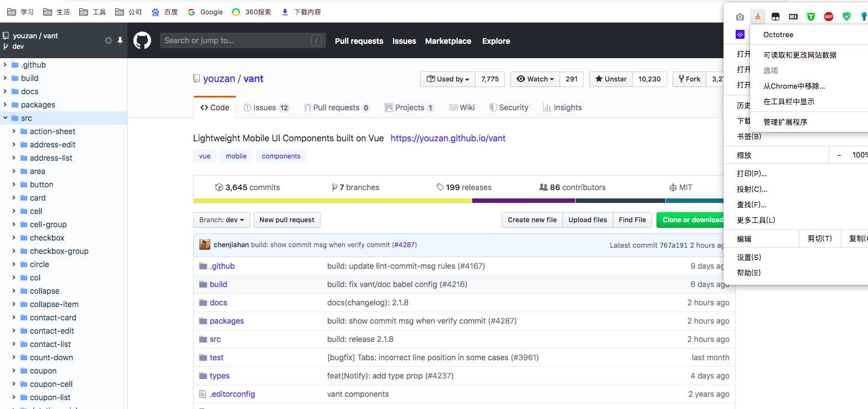
Task: Focus the 'Search or jump to' field
Action: 242,40
